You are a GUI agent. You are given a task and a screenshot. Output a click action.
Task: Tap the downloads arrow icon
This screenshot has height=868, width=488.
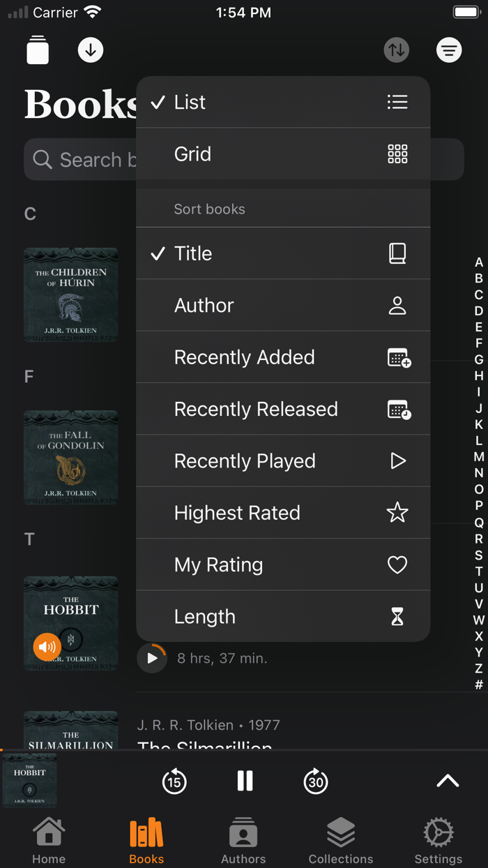91,50
